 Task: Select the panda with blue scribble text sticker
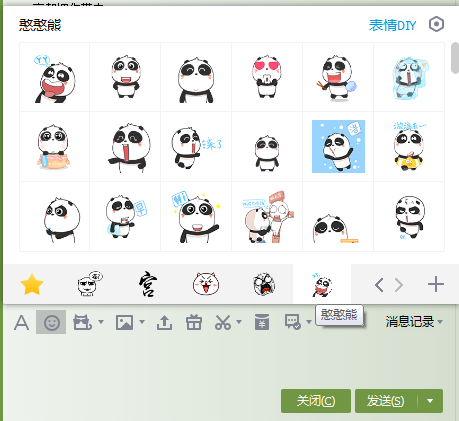point(196,147)
